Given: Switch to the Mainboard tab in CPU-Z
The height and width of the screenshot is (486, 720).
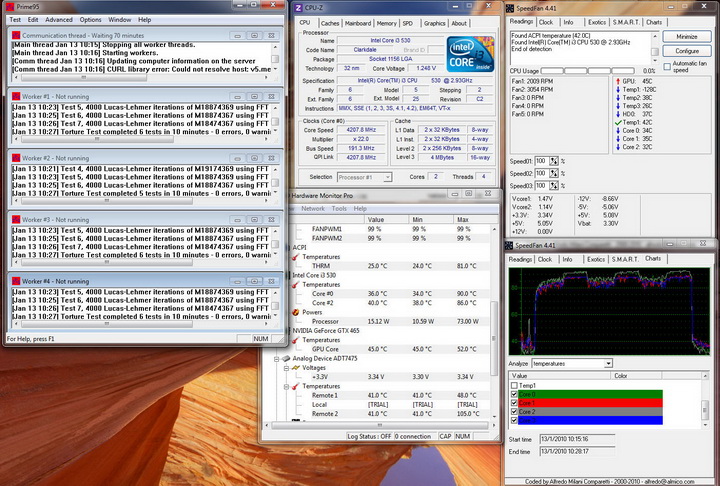Looking at the screenshot, I should coord(358,23).
